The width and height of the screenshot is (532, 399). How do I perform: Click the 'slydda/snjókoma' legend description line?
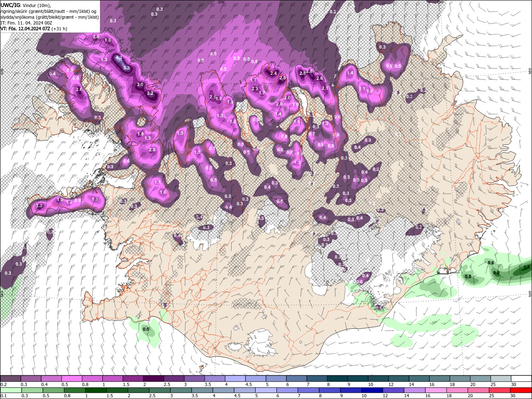49,17
